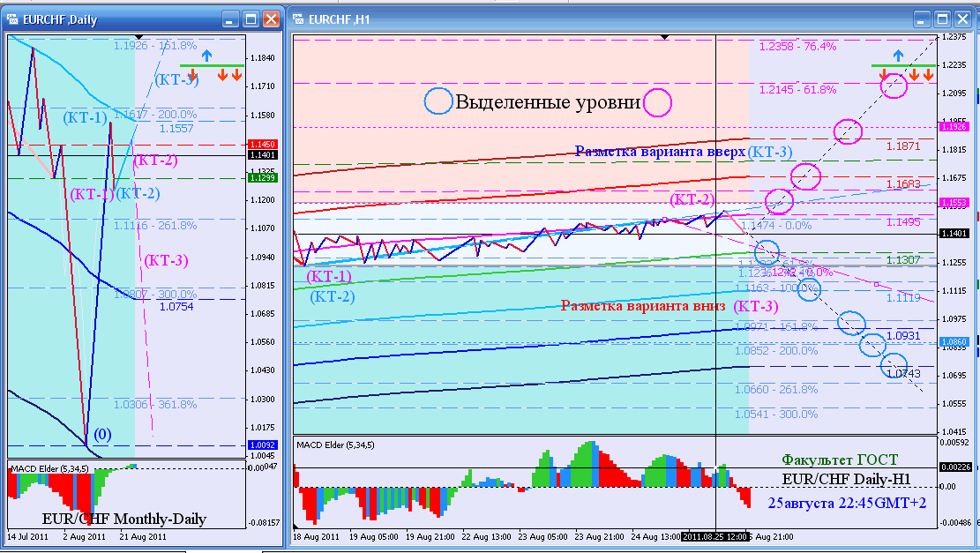Click the '1.0852 - 200.0%' level label
Screen dimensions: 980x553
776,350
